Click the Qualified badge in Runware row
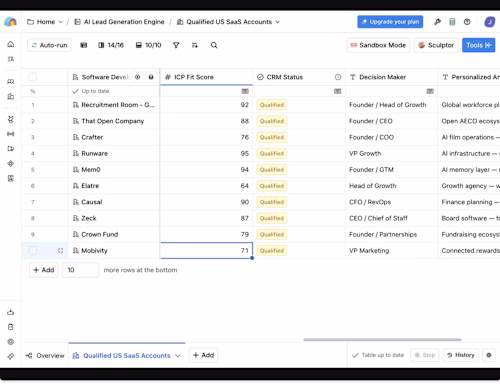 [272, 153]
